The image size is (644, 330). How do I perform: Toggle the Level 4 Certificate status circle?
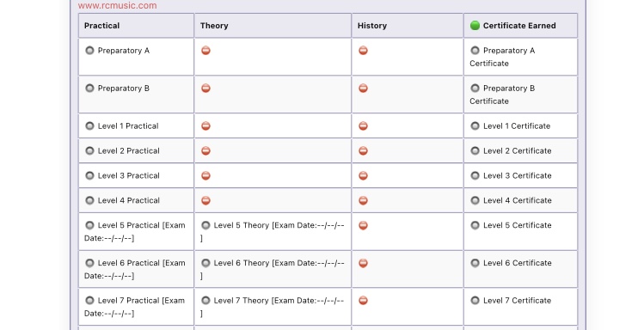click(475, 200)
